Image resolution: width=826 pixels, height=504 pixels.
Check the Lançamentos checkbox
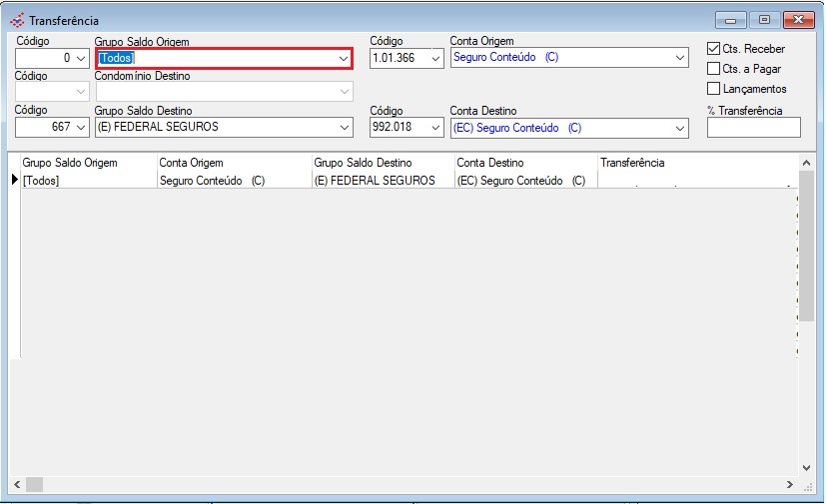tap(714, 89)
